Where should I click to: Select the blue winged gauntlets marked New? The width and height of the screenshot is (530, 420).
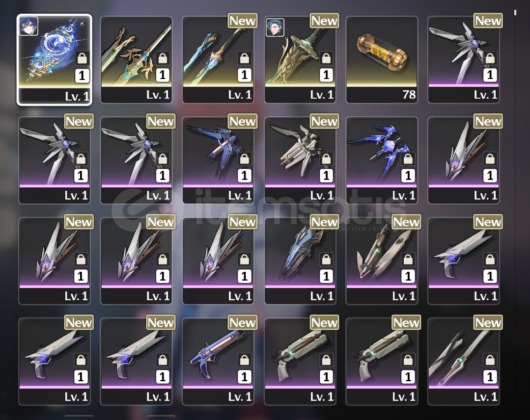click(218, 160)
